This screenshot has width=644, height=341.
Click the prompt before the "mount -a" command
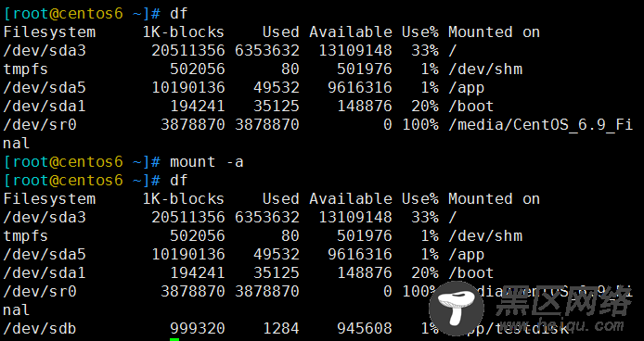click(82, 161)
